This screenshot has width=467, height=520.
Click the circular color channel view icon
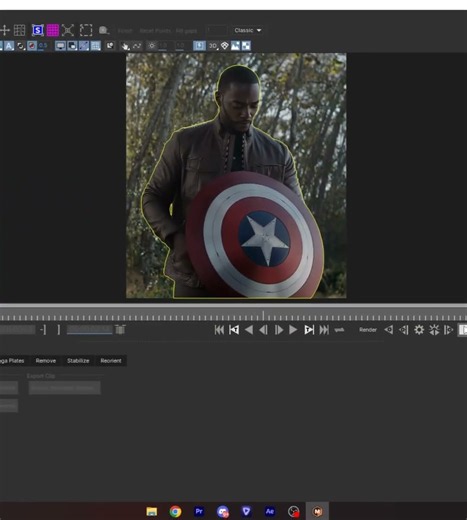click(21, 46)
